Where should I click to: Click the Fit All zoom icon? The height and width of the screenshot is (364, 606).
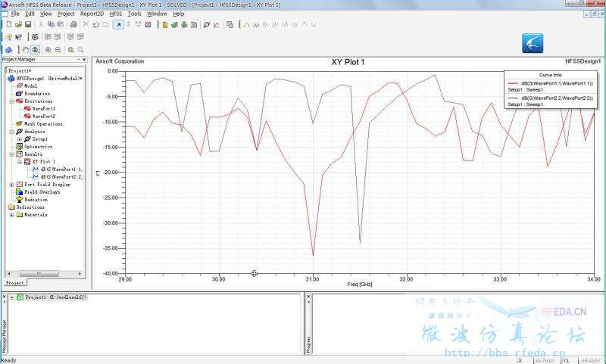[70, 50]
